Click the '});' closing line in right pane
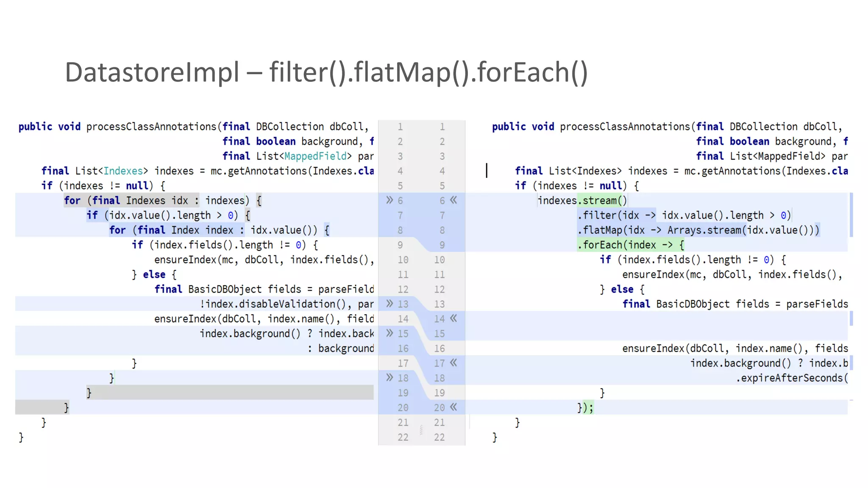Image resolution: width=868 pixels, height=488 pixels. [x=585, y=408]
